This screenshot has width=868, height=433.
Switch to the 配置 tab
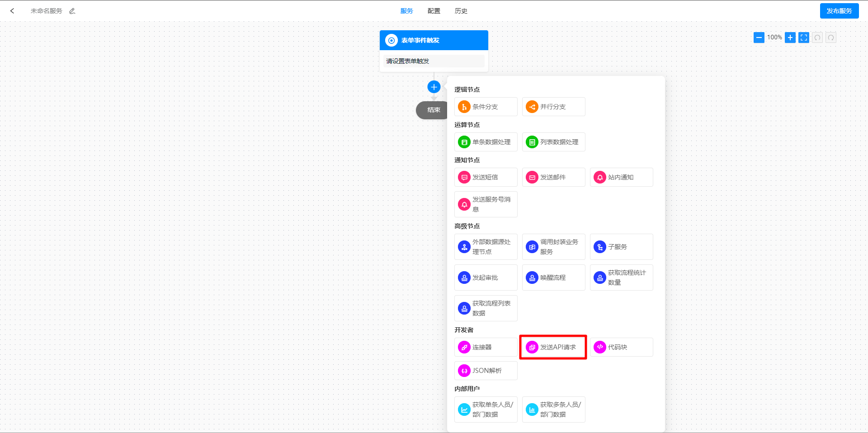pos(434,11)
